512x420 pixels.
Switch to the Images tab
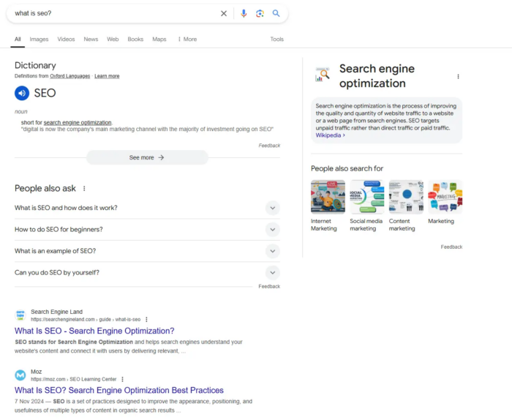pos(39,40)
